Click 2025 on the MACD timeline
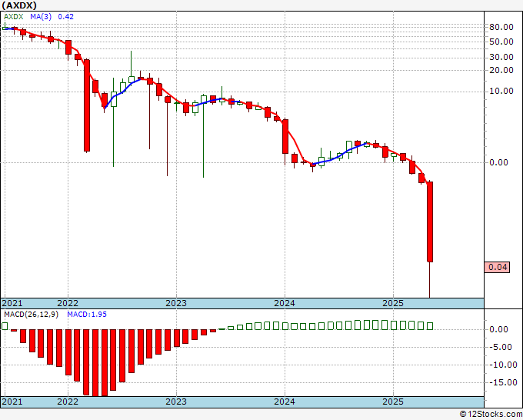Image resolution: width=523 pixels, height=420 pixels. pyautogui.click(x=393, y=402)
